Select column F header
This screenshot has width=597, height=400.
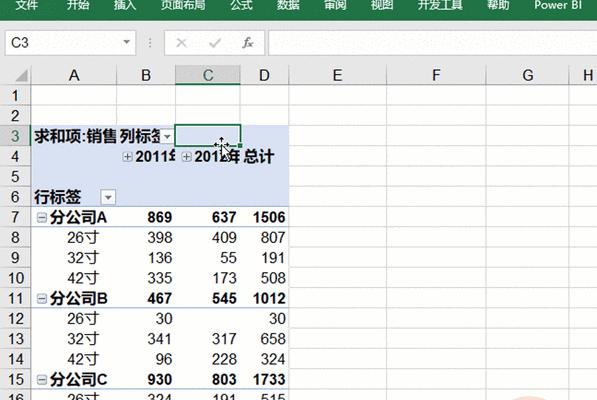pyautogui.click(x=436, y=75)
